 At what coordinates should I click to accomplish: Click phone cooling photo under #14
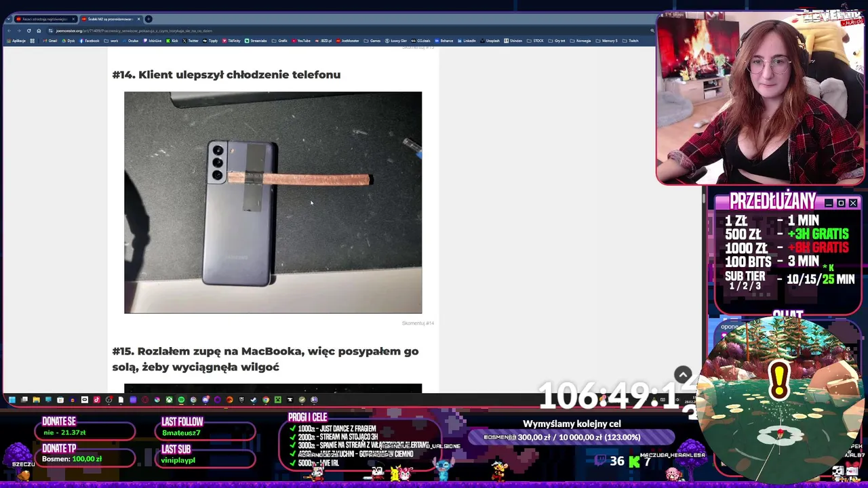tap(273, 203)
